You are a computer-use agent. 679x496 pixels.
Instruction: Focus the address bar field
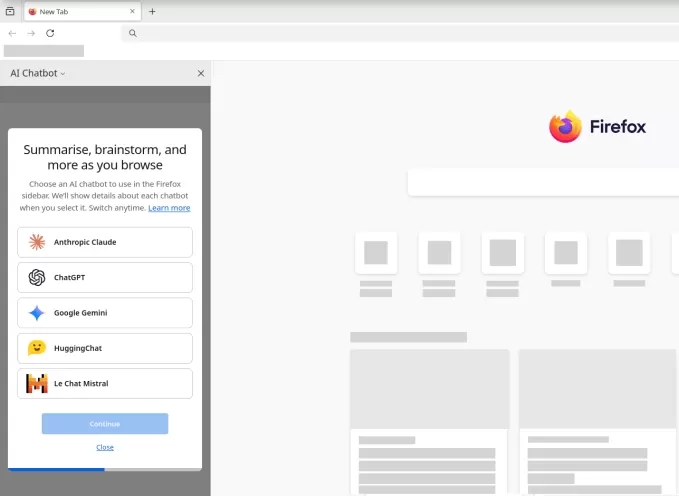tap(400, 33)
